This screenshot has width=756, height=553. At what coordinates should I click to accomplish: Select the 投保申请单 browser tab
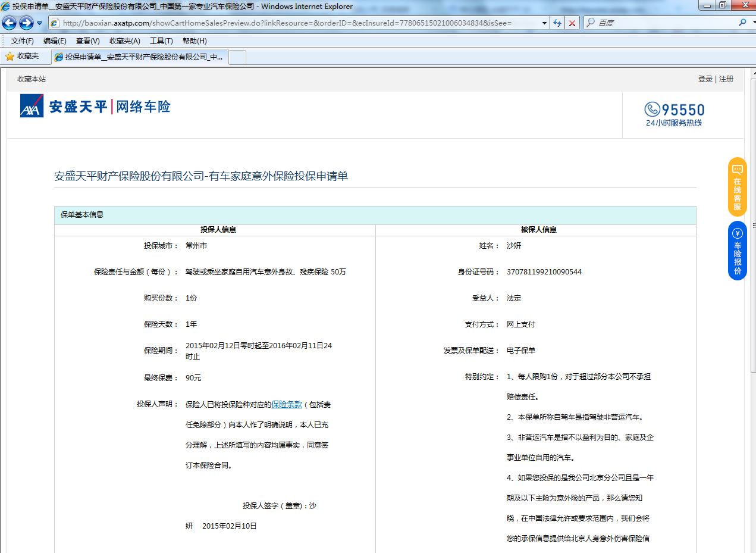point(140,57)
